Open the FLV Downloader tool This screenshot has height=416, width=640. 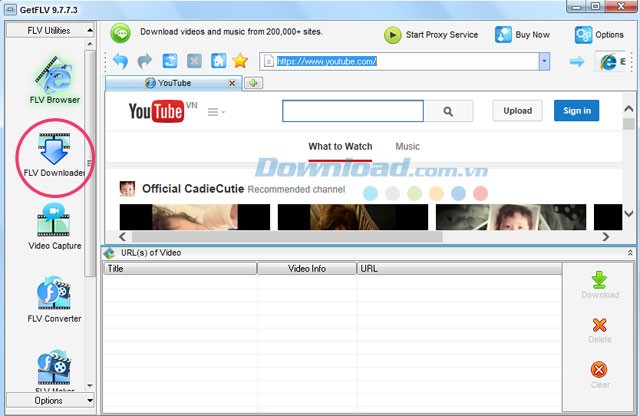coord(53,153)
